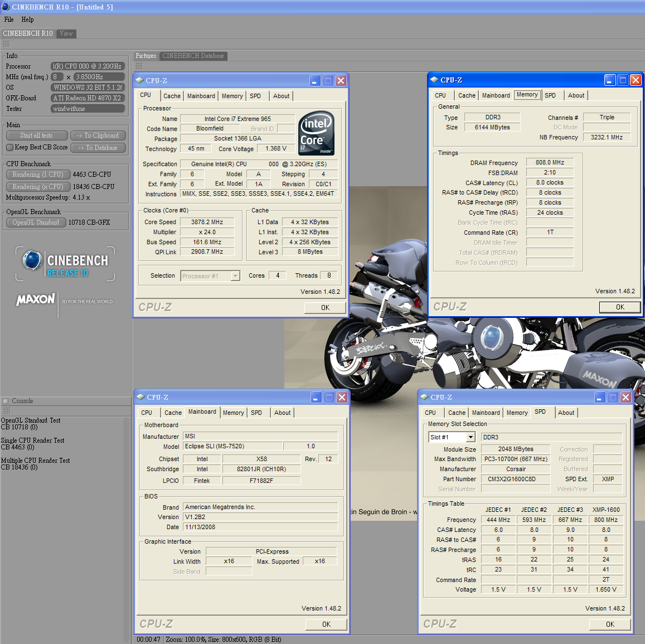645x644 pixels.
Task: Click the OpenGL Standard benchmark button
Action: pos(36,222)
